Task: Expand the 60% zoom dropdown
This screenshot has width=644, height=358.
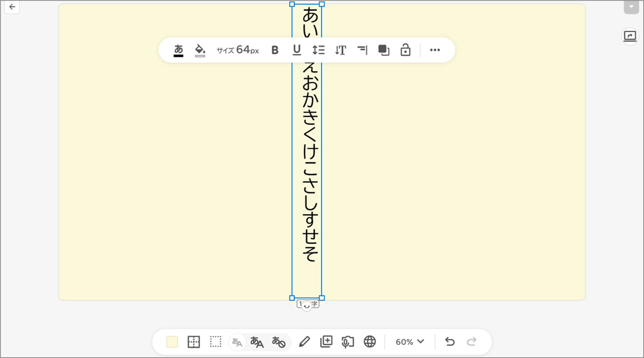Action: 410,342
